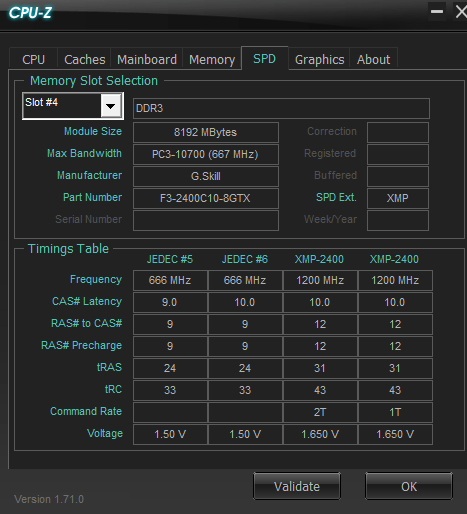The image size is (467, 514).
Task: Open the Graphics tab
Action: (319, 59)
